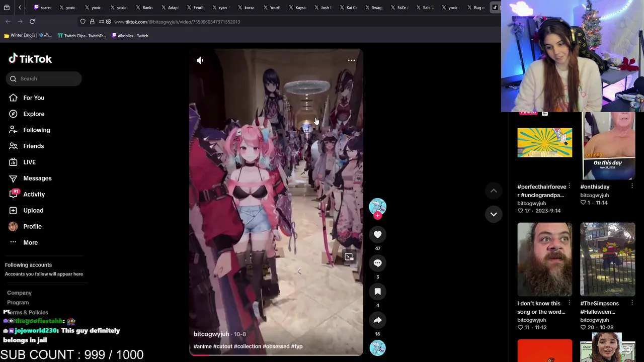Expand the Program footer section

click(x=18, y=302)
